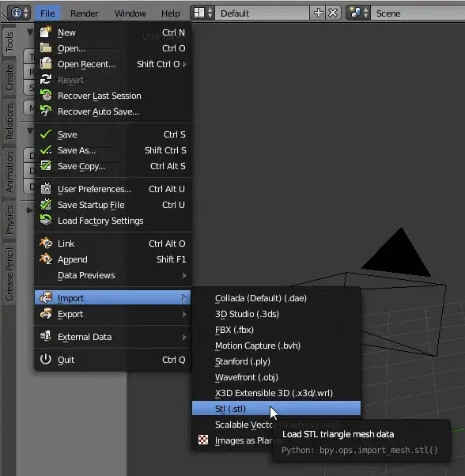Click the Recover Last Session icon

(x=46, y=96)
